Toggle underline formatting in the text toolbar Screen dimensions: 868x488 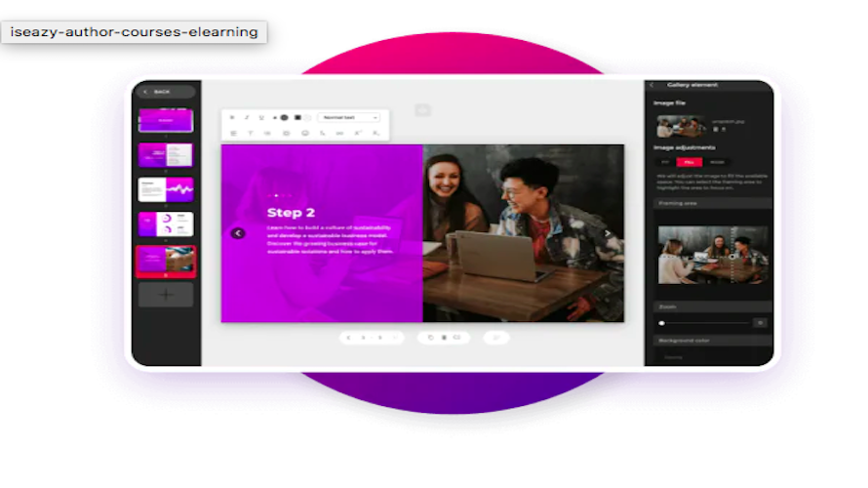click(261, 117)
